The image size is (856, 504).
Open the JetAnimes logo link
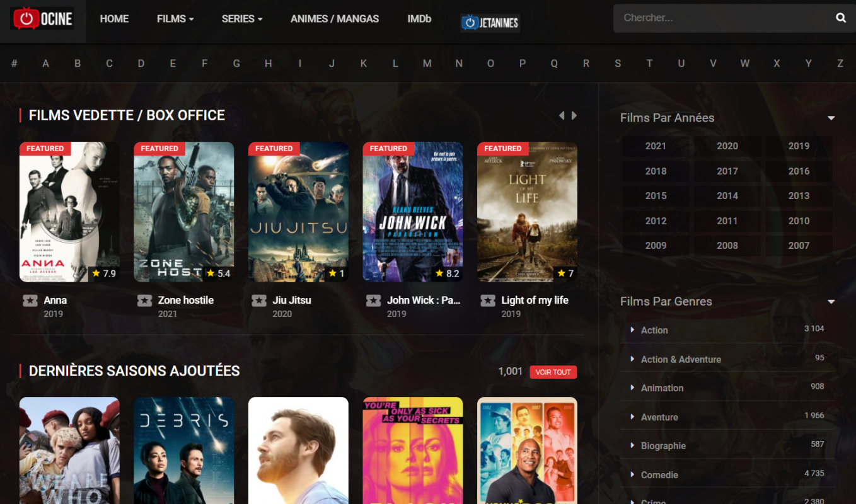(490, 23)
